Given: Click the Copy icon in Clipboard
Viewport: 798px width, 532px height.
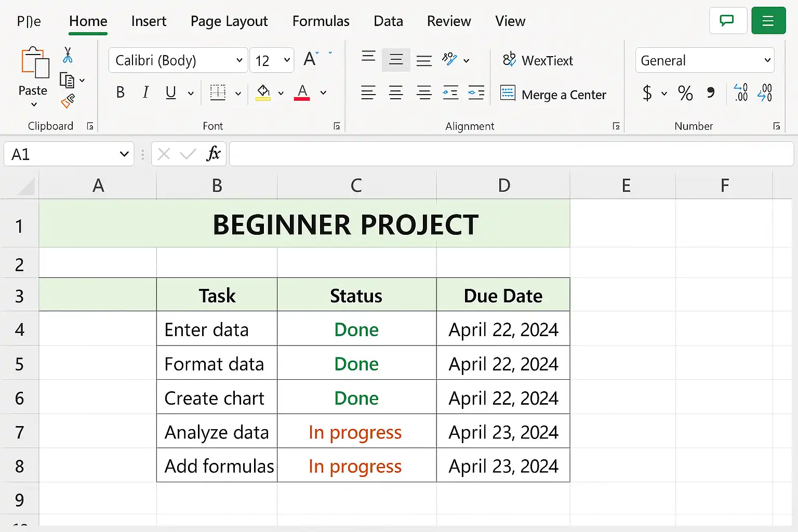Looking at the screenshot, I should click(67, 80).
